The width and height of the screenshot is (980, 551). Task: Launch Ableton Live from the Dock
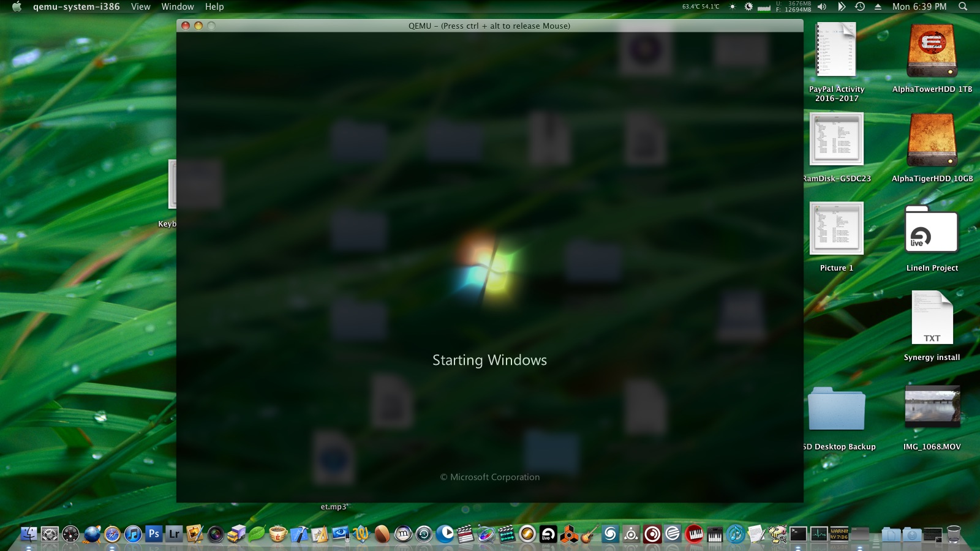tap(549, 534)
